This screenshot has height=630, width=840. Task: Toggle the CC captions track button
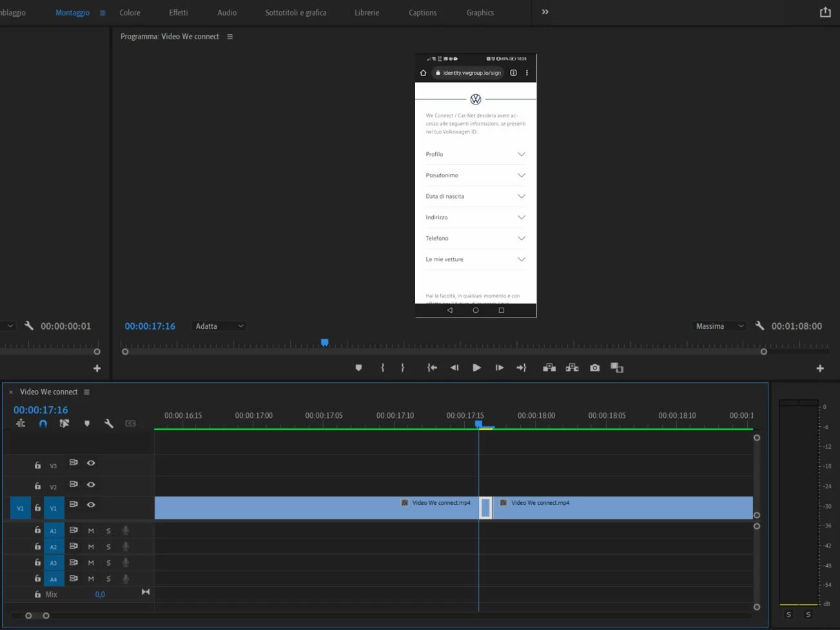coord(131,424)
